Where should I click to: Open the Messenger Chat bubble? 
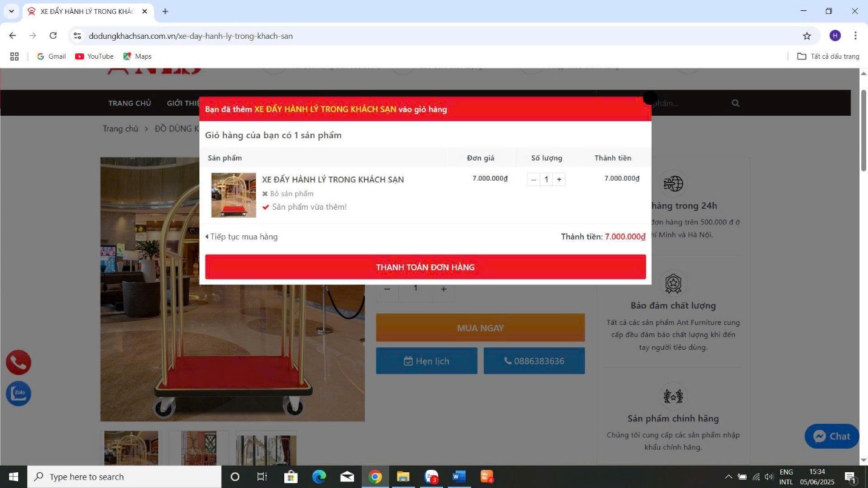click(831, 436)
